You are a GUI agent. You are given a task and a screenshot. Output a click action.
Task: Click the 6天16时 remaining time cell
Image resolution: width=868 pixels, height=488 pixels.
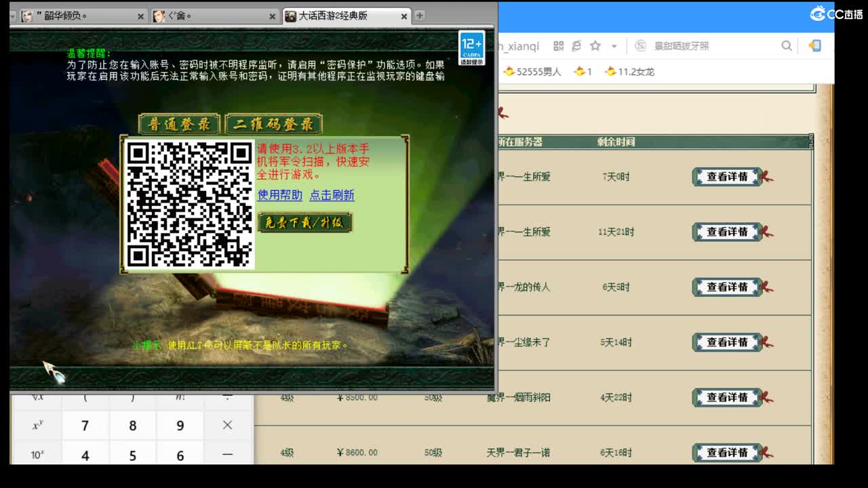click(x=616, y=453)
